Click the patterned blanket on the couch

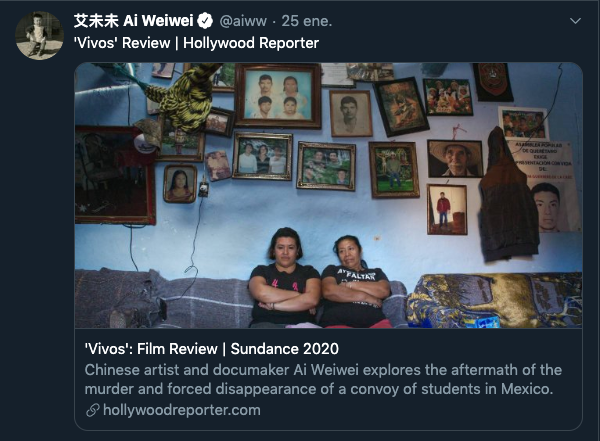coord(494,301)
